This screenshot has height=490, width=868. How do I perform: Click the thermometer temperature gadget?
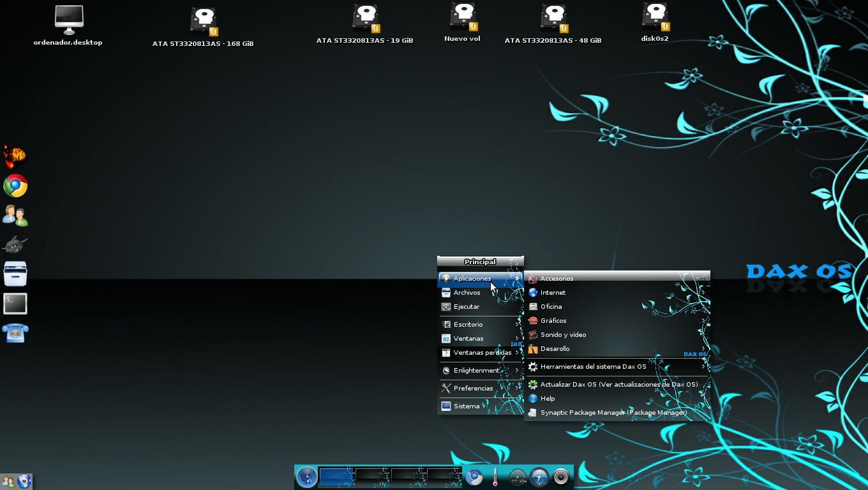[495, 477]
